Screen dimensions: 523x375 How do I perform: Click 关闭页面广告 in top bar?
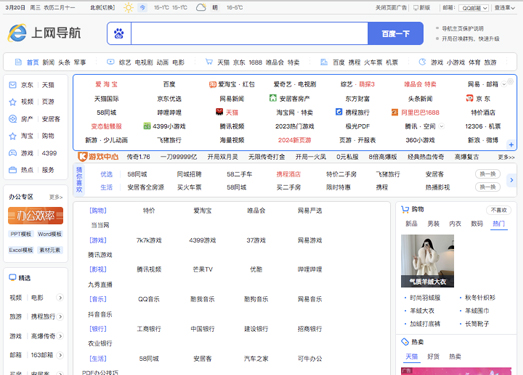pyautogui.click(x=391, y=7)
